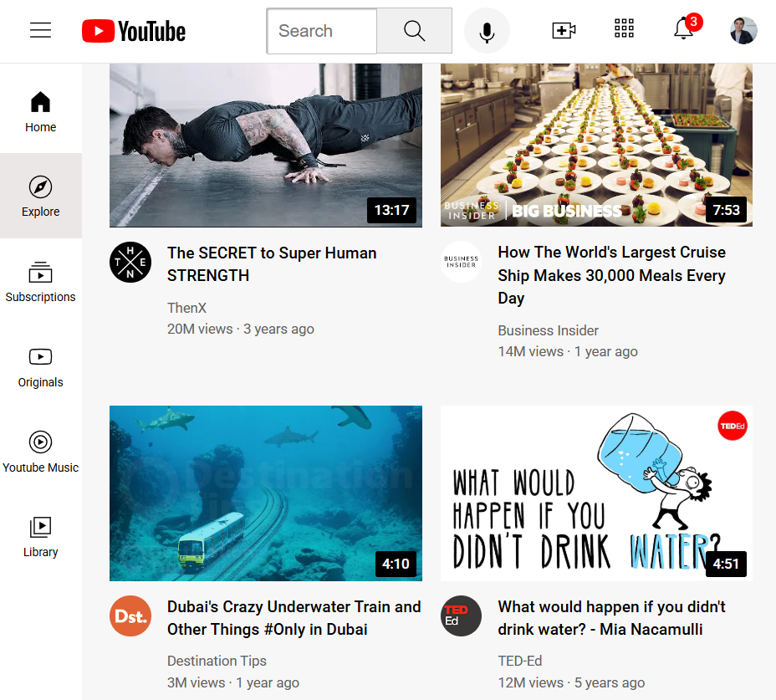
Task: Open the hamburger menu
Action: (40, 29)
